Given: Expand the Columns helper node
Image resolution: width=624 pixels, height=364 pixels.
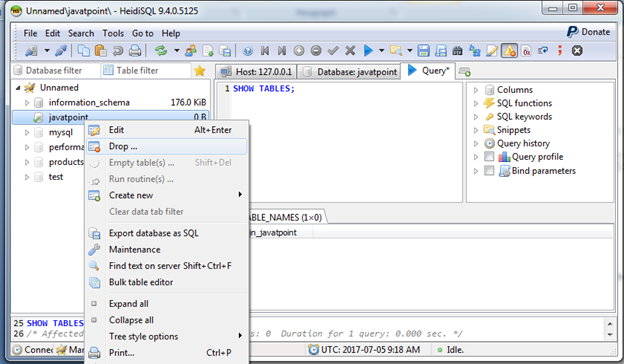Looking at the screenshot, I should (476, 90).
